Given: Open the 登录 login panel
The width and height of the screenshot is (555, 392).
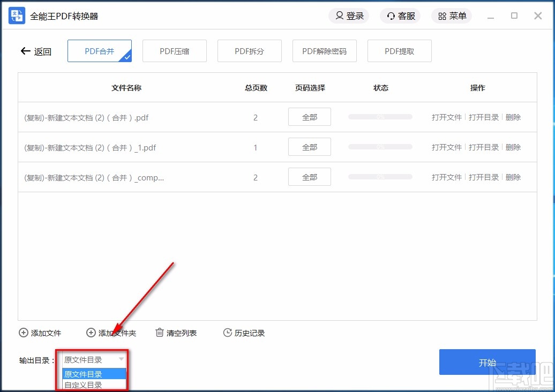Looking at the screenshot, I should point(348,16).
